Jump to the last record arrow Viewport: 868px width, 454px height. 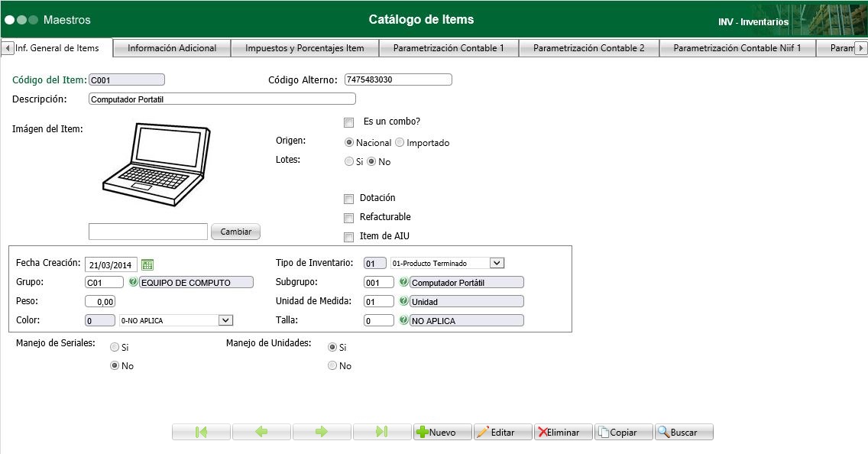[x=382, y=432]
